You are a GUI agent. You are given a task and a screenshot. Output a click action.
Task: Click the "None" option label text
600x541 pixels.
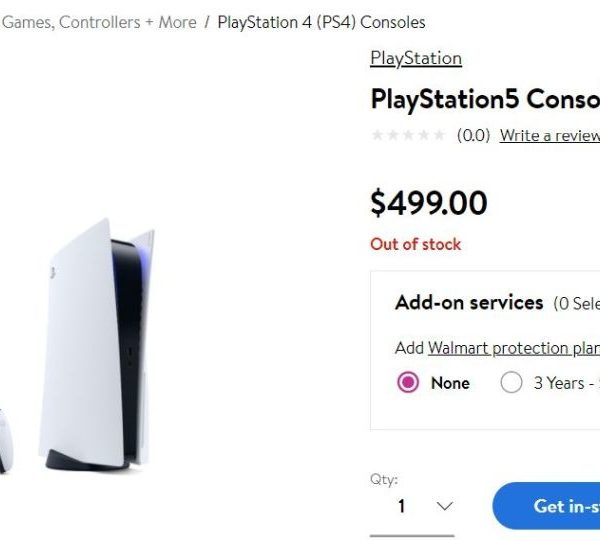click(x=450, y=383)
